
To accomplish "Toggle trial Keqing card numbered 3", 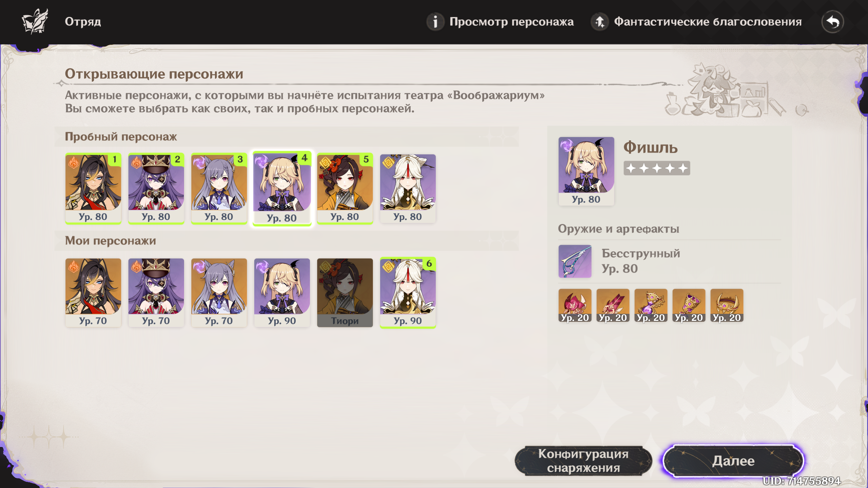I will click(x=219, y=189).
